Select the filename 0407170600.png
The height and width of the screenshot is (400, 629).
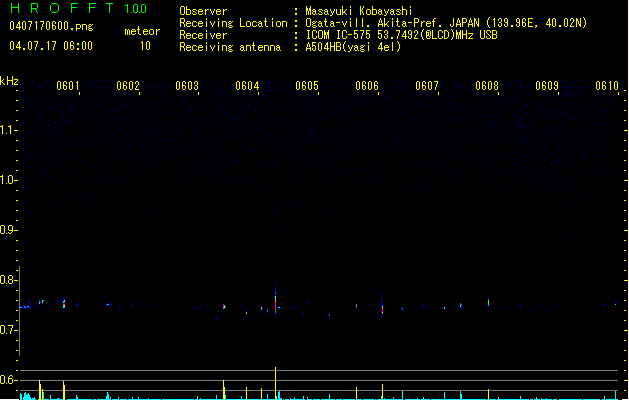(x=51, y=26)
